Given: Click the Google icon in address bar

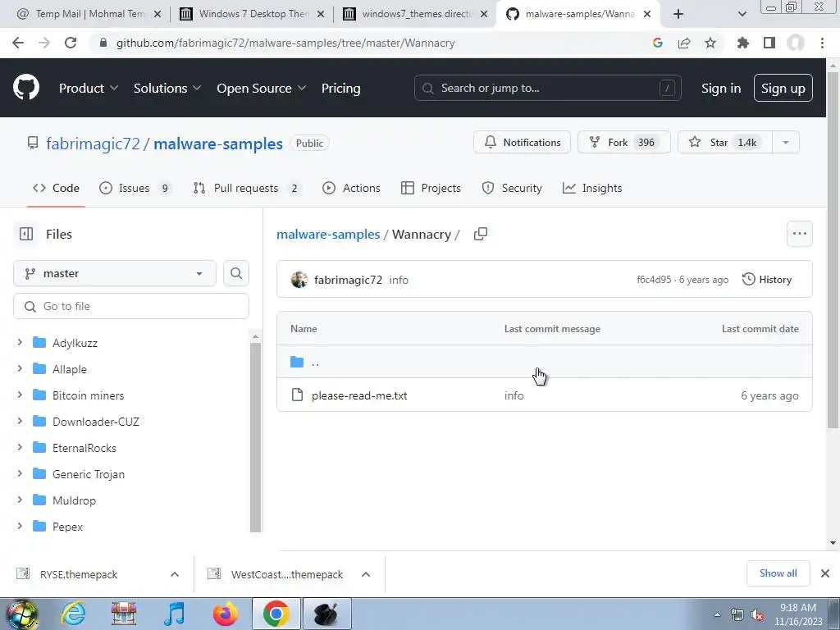Looking at the screenshot, I should (658, 43).
